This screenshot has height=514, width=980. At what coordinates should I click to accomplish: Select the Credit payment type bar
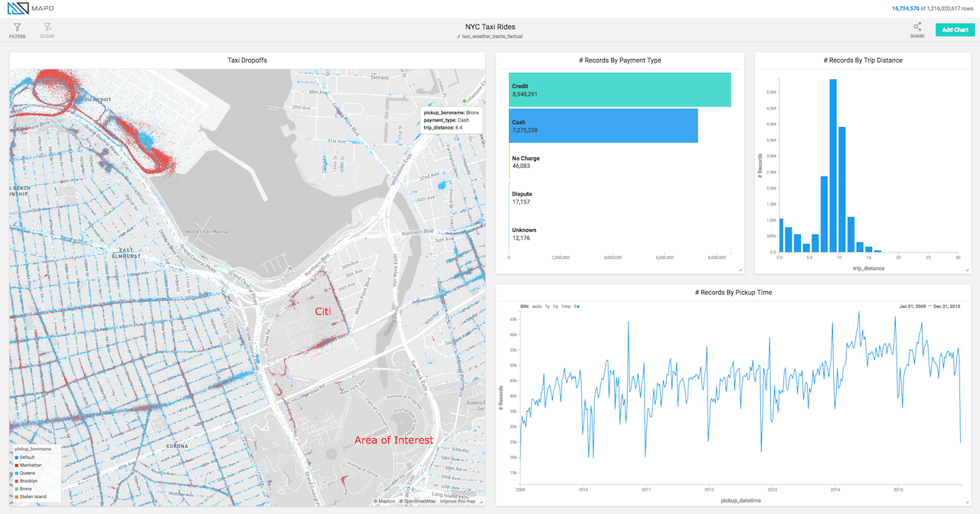(x=620, y=90)
